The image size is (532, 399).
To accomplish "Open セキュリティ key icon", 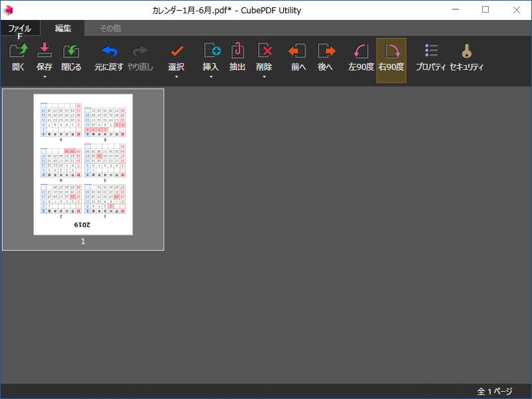I will 467,51.
